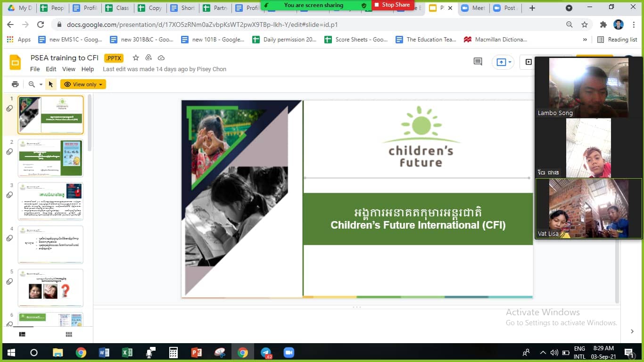This screenshot has width=644, height=362.
Task: Click the print icon in Slides toolbar
Action: click(15, 84)
